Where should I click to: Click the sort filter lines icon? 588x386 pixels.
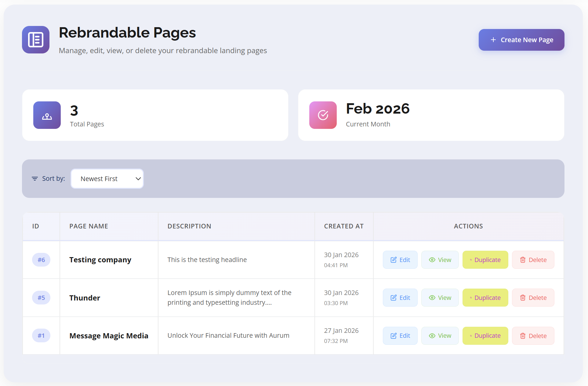[35, 179]
